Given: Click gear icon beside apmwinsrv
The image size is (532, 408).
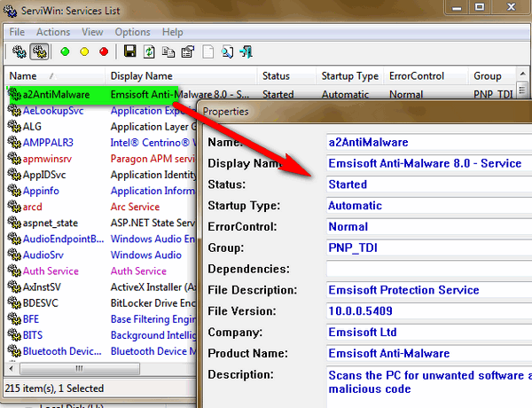Looking at the screenshot, I should point(14,158).
